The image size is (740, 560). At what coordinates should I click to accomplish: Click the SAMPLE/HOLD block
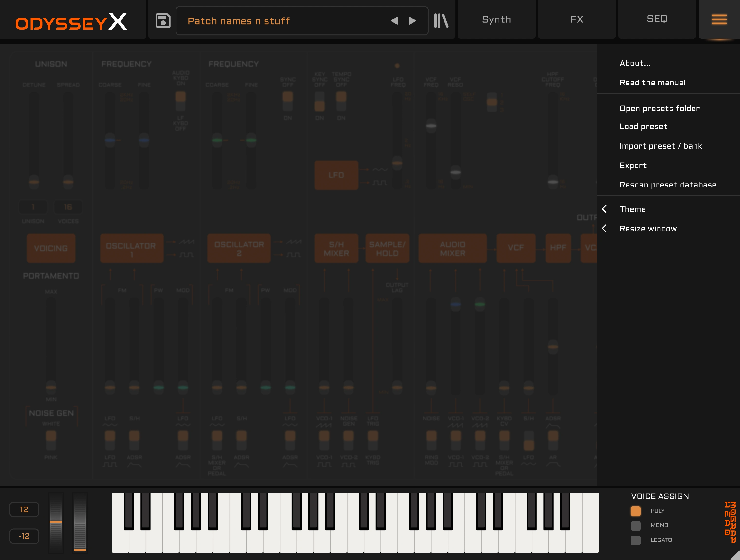tap(387, 248)
